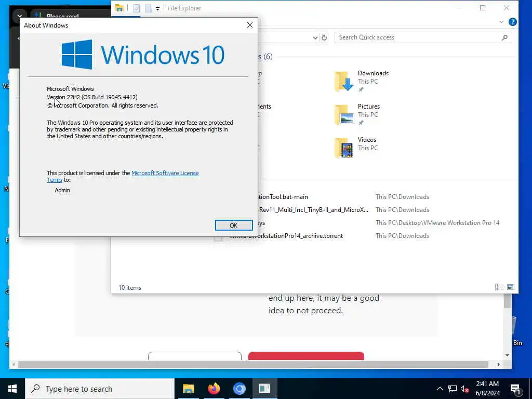Select file ending in Rev11_Multi_Incl_TinyB-II_and_MicroX
This screenshot has width=532, height=399.
(x=313, y=210)
